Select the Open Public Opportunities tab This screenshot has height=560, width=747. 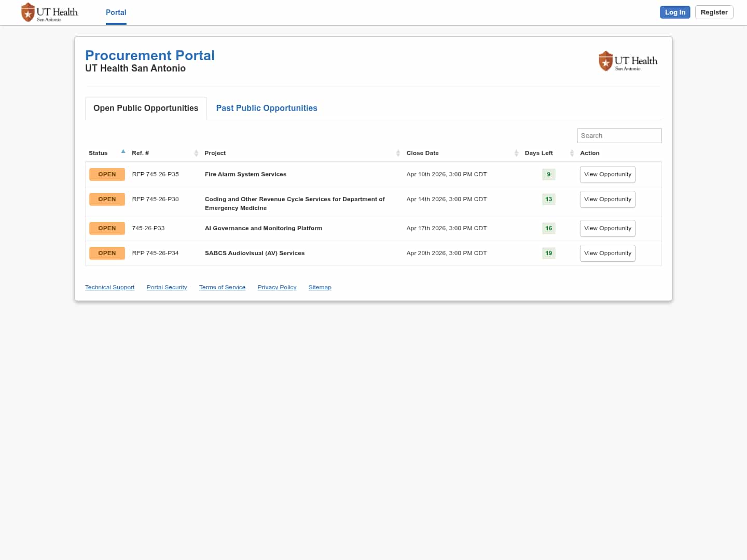coord(146,108)
